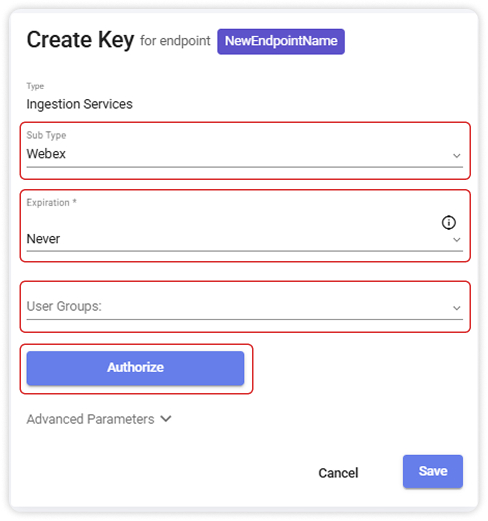Click the User Groups dropdown chevron arrow

(456, 308)
